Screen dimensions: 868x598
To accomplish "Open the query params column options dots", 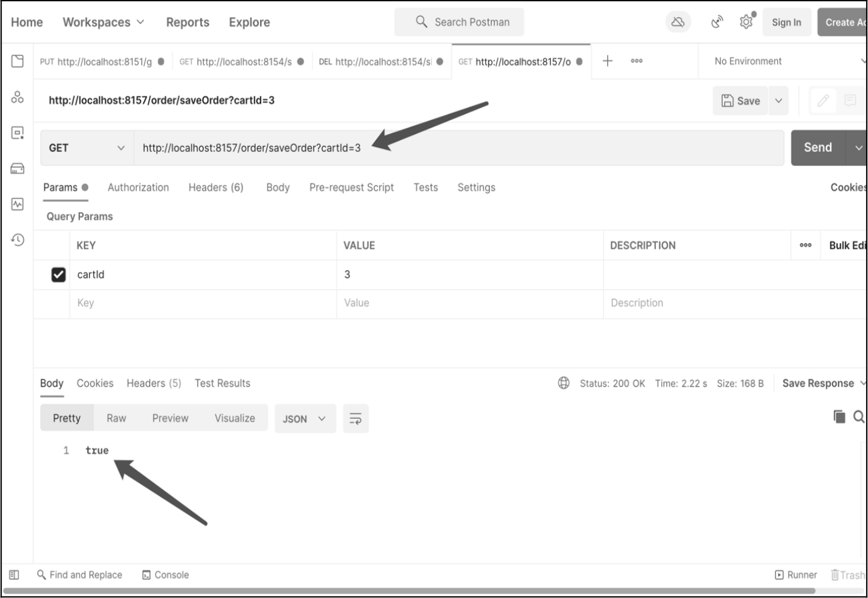I will (x=806, y=245).
